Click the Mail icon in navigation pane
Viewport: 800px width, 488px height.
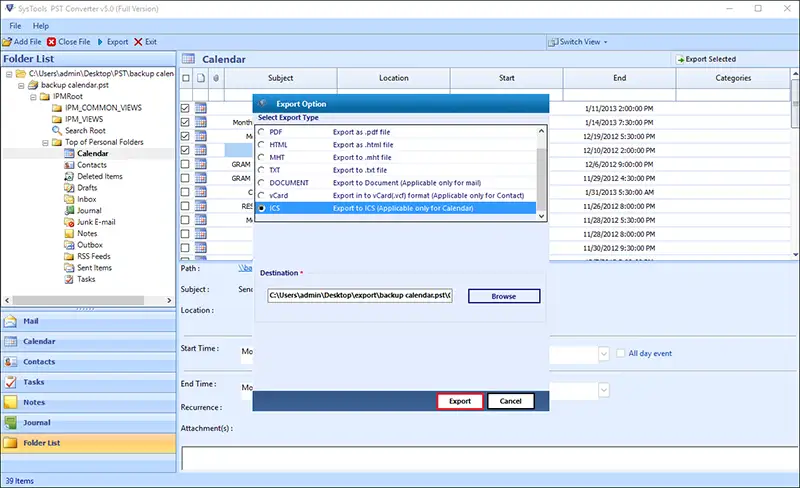[10, 321]
